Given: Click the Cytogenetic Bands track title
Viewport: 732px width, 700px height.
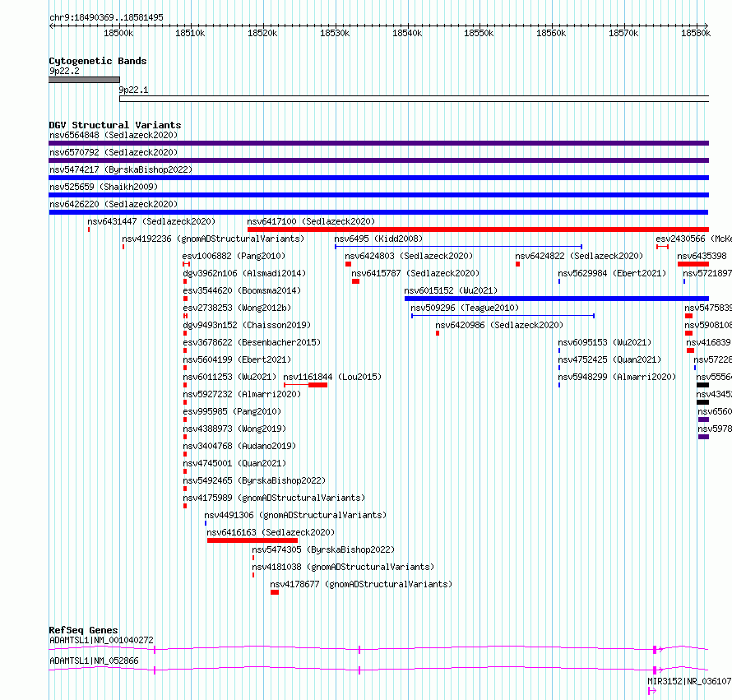Looking at the screenshot, I should pyautogui.click(x=98, y=61).
